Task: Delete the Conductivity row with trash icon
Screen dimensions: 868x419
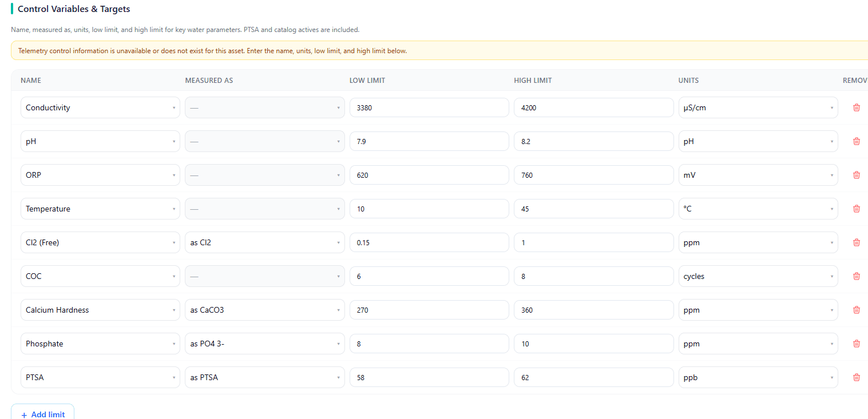Action: click(856, 107)
